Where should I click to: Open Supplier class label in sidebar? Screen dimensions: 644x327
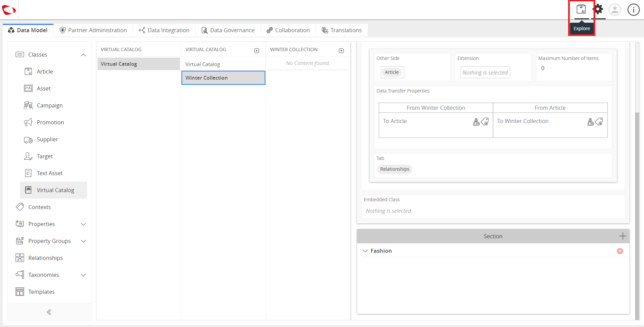[47, 139]
